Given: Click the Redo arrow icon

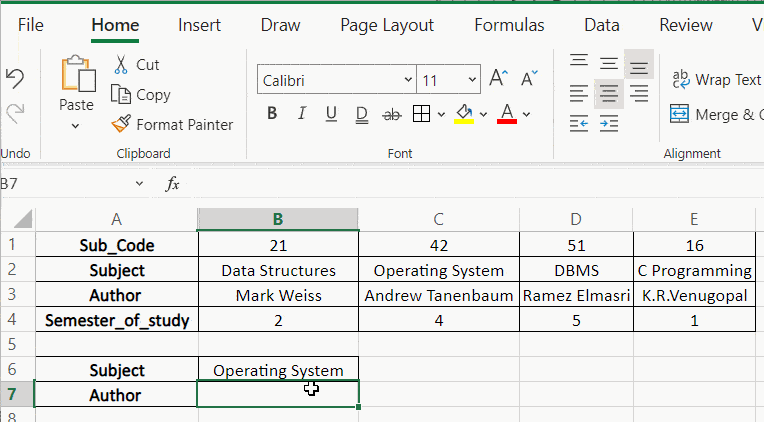Looking at the screenshot, I should (x=16, y=113).
